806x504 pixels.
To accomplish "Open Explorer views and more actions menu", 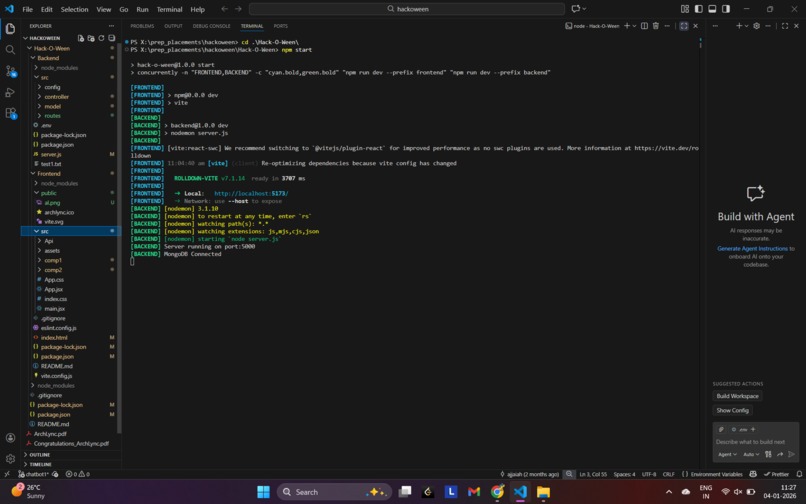I will click(x=111, y=26).
